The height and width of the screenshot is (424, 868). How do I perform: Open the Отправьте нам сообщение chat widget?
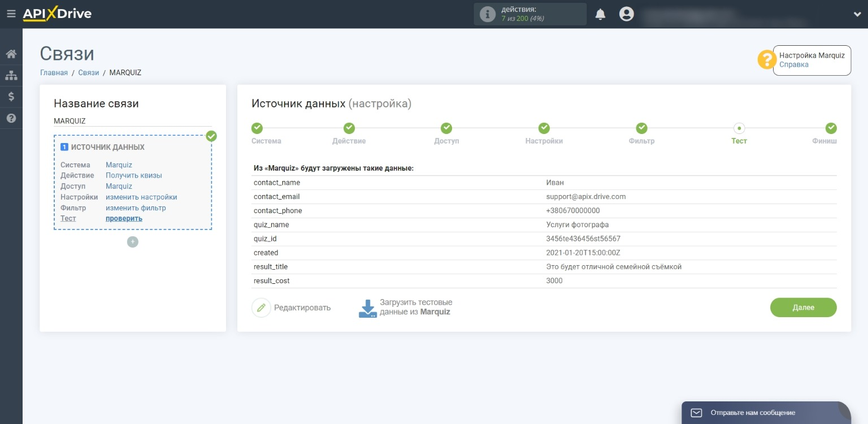point(766,413)
